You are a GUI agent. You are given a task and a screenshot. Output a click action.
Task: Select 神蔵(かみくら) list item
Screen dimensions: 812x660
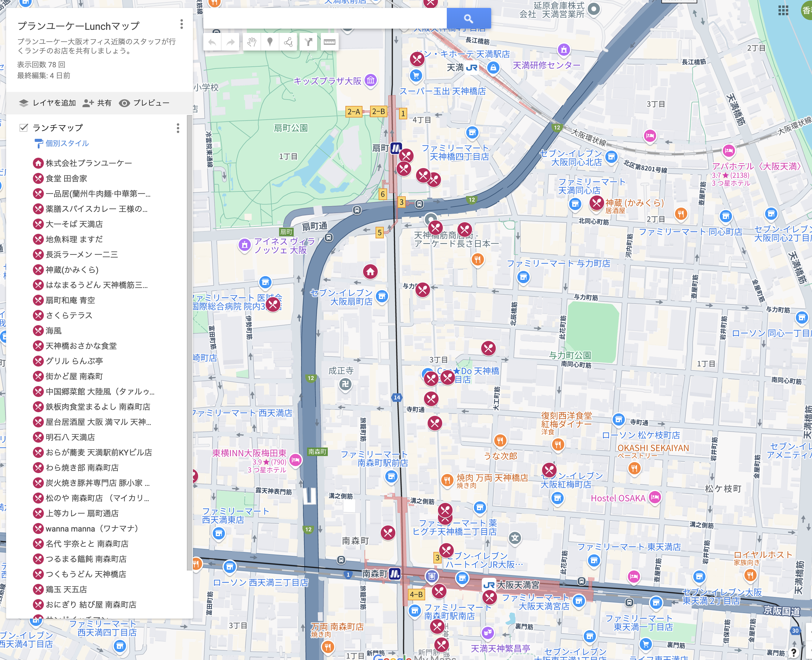pyautogui.click(x=72, y=269)
